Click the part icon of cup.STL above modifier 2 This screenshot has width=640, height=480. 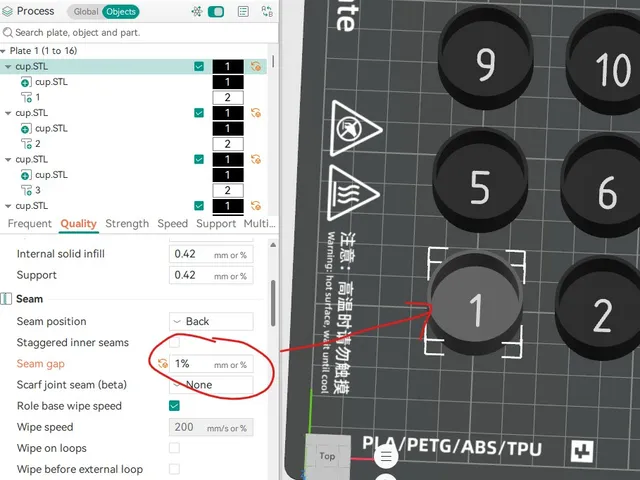25,129
